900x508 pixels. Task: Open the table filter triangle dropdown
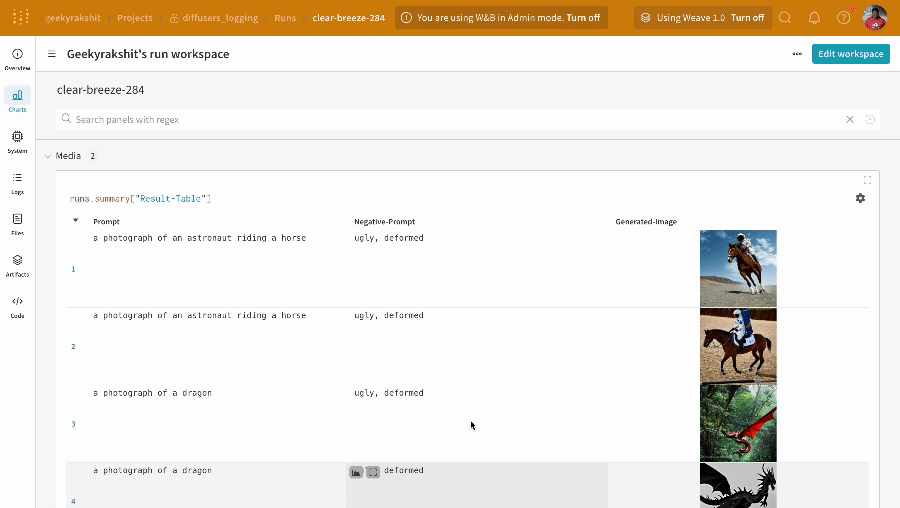tap(75, 220)
